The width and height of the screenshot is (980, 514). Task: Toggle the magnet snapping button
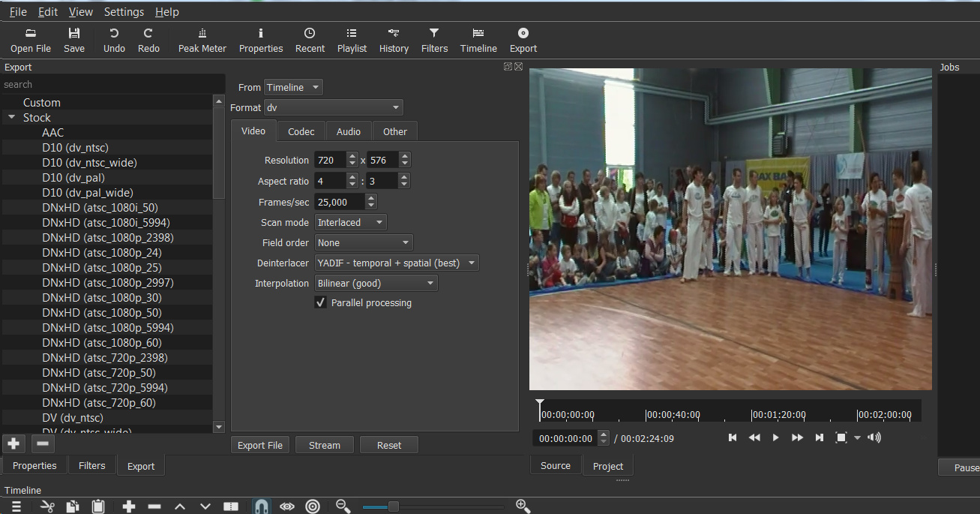261,506
